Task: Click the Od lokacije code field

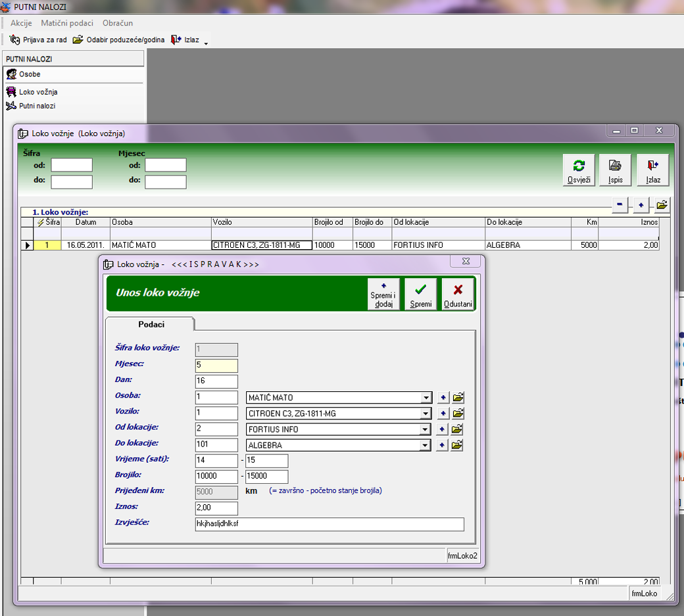Action: 216,429
